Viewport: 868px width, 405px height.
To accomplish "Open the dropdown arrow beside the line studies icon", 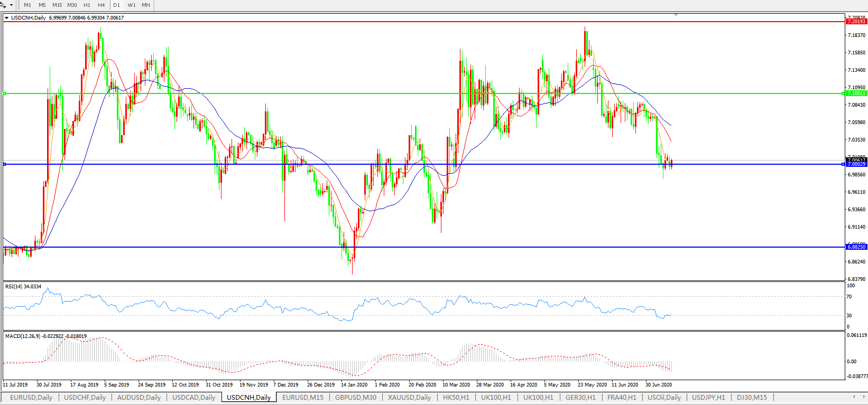I will [x=11, y=5].
